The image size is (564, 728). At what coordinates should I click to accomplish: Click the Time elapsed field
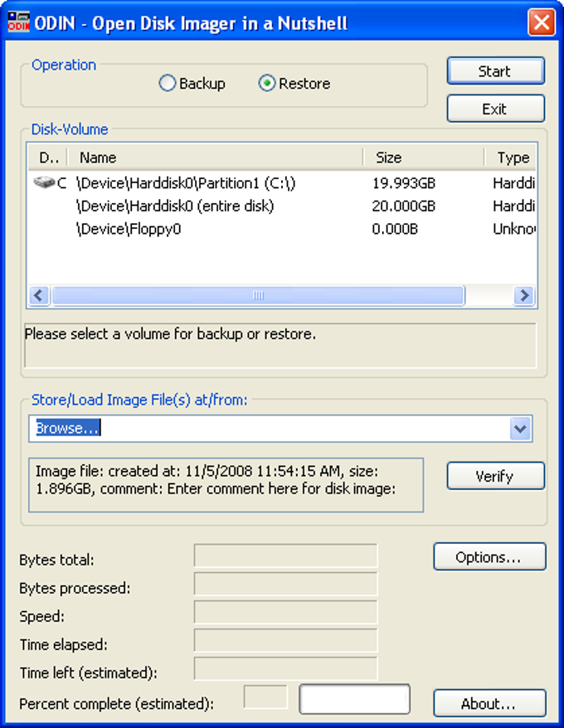pos(285,641)
